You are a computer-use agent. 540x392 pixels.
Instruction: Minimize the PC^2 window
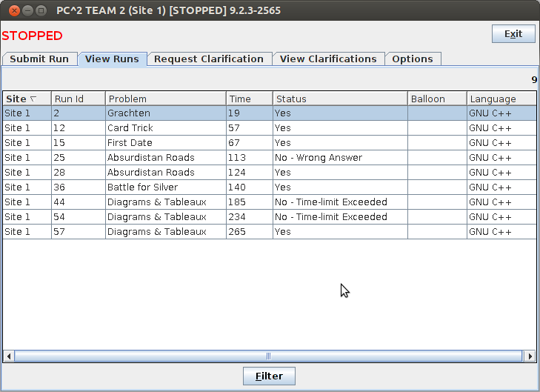27,10
